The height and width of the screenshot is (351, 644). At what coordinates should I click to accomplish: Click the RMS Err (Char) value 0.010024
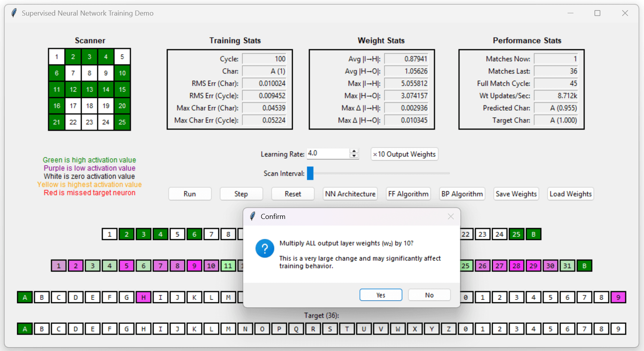pyautogui.click(x=264, y=83)
